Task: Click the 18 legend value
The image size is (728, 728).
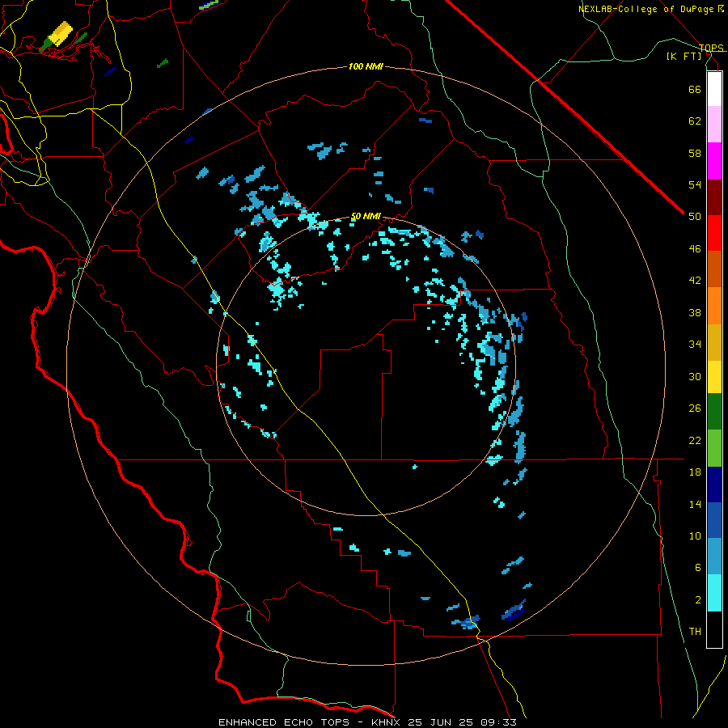Action: click(x=695, y=472)
